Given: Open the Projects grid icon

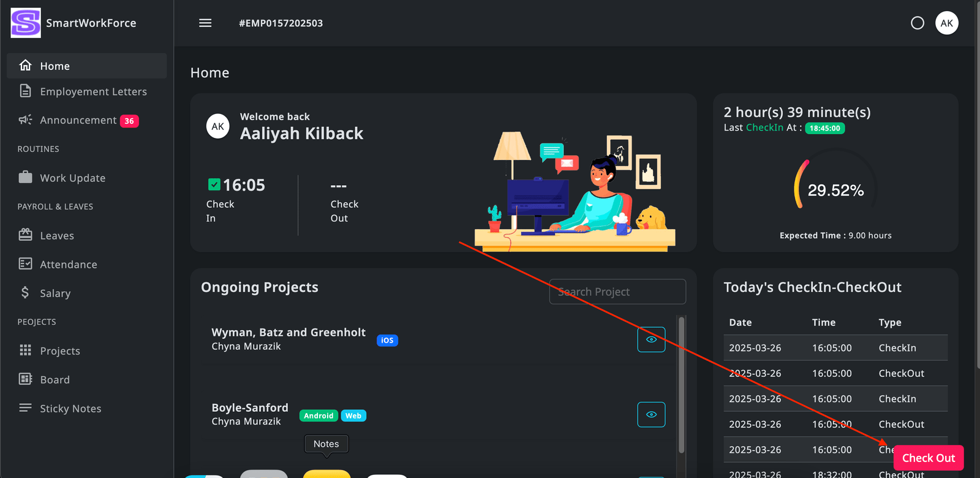Looking at the screenshot, I should tap(25, 350).
